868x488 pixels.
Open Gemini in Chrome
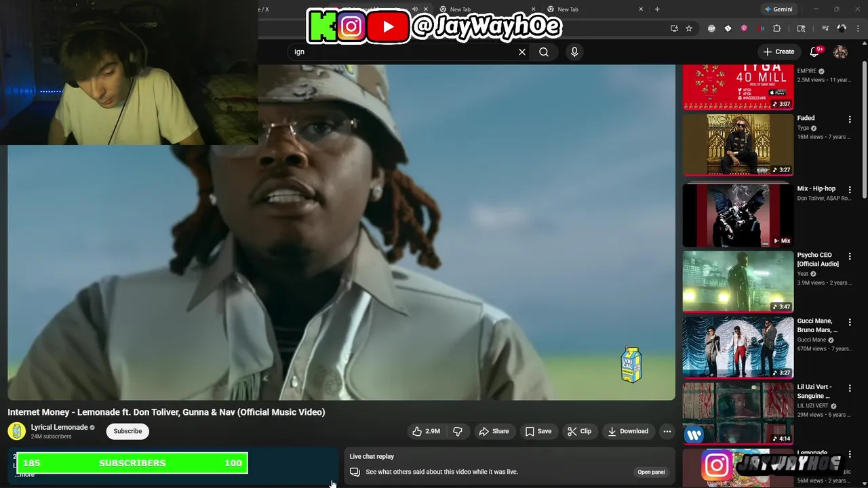(778, 9)
